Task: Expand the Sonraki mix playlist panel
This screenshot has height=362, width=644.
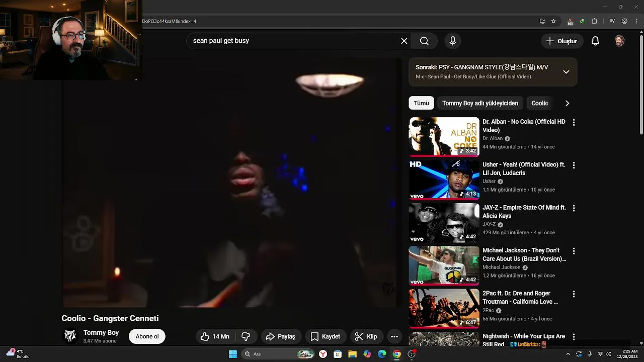Action: point(566,72)
